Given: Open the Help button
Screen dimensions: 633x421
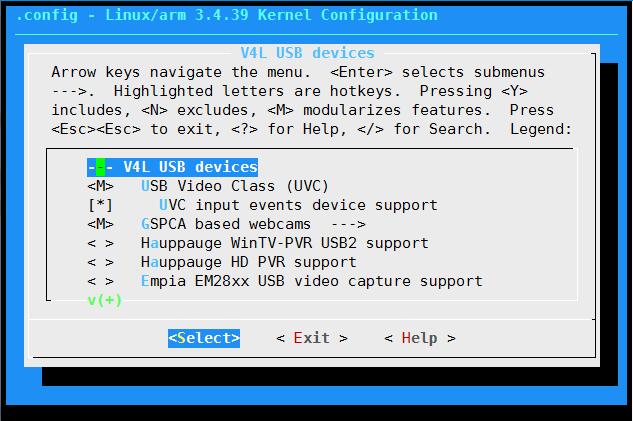Looking at the screenshot, I should (420, 338).
